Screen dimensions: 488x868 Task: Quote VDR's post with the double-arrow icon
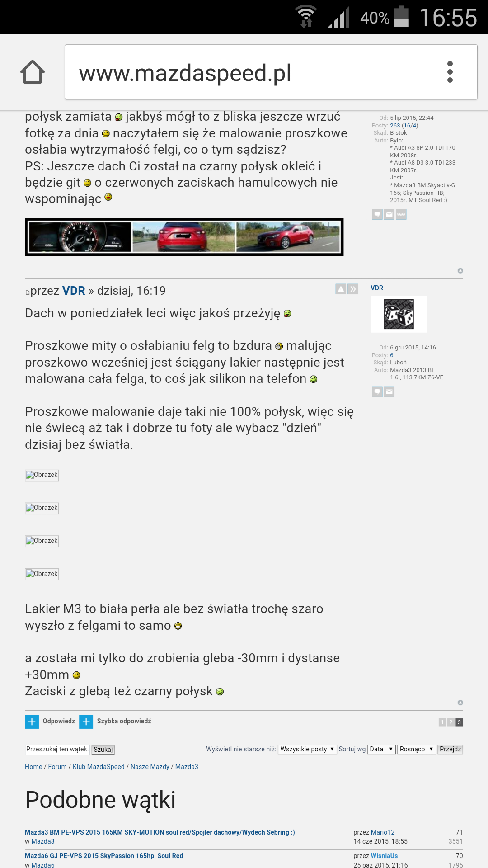(353, 289)
